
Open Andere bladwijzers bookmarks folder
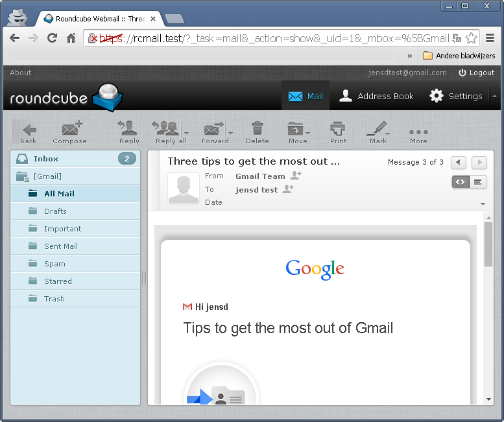click(x=459, y=56)
